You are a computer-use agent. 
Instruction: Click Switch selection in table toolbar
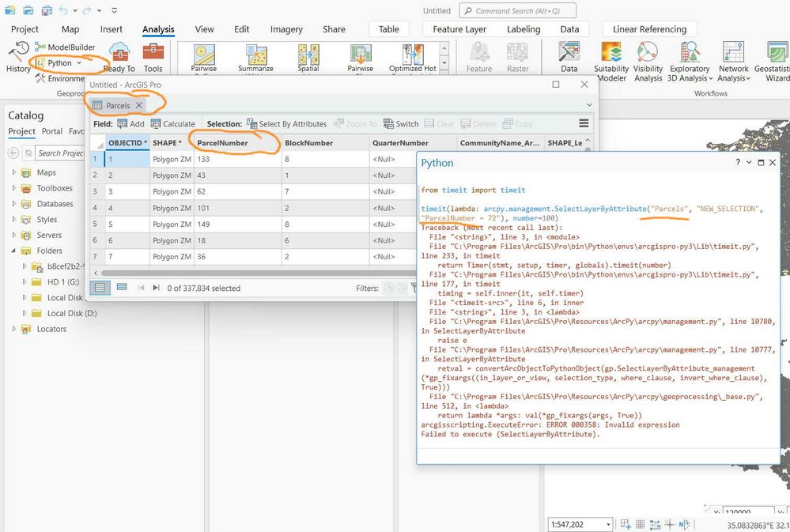pyautogui.click(x=401, y=124)
